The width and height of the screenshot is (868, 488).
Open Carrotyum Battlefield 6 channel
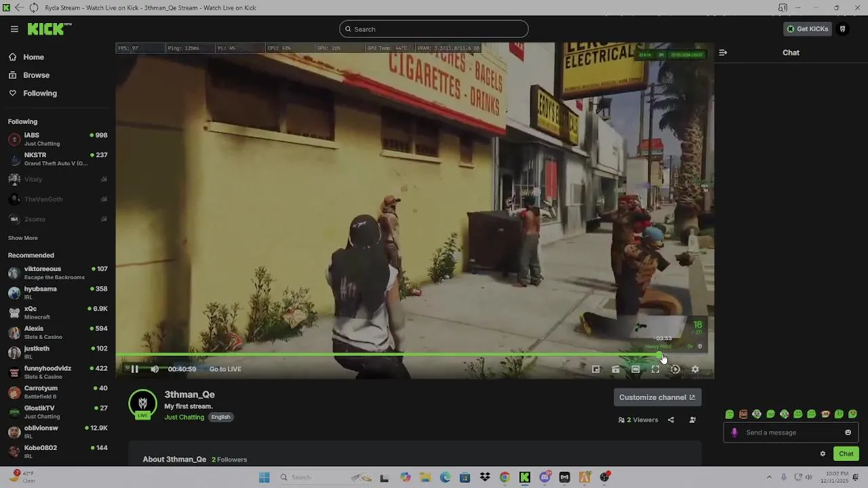coord(58,392)
